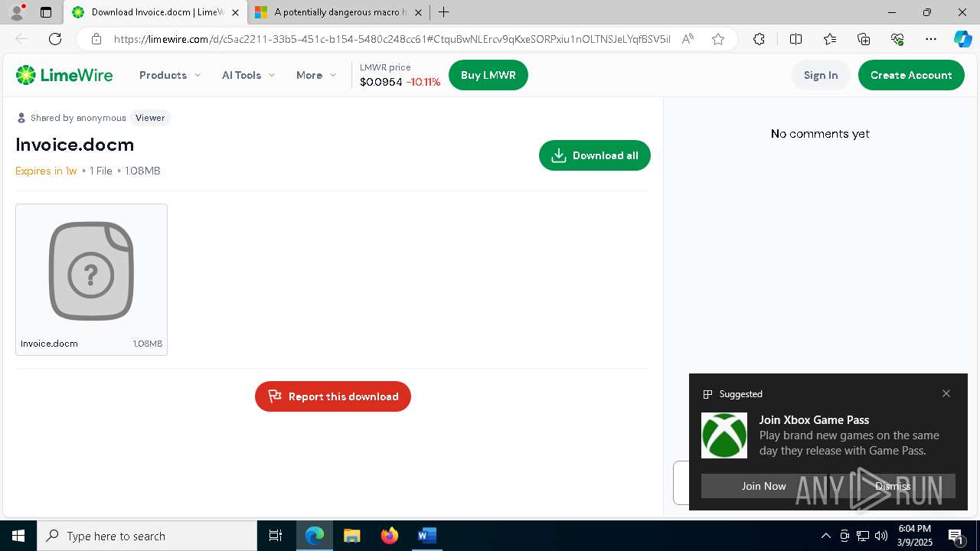Screen dimensions: 980x551
Task: Open network status tray icon
Action: click(x=863, y=536)
